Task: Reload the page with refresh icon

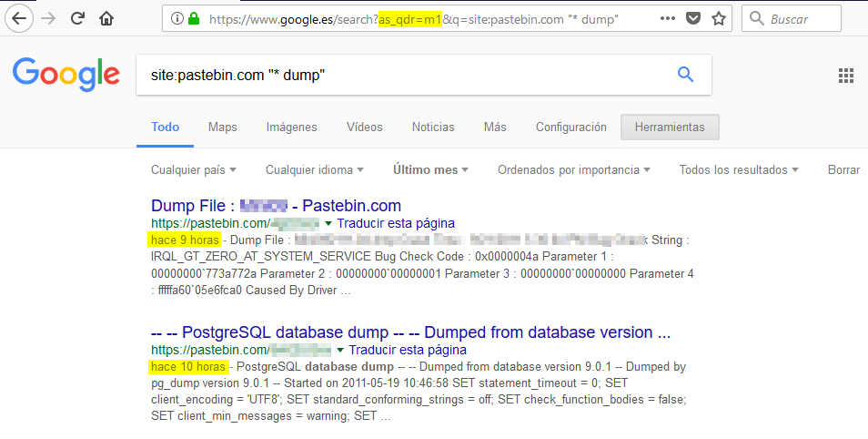Action: pos(79,18)
